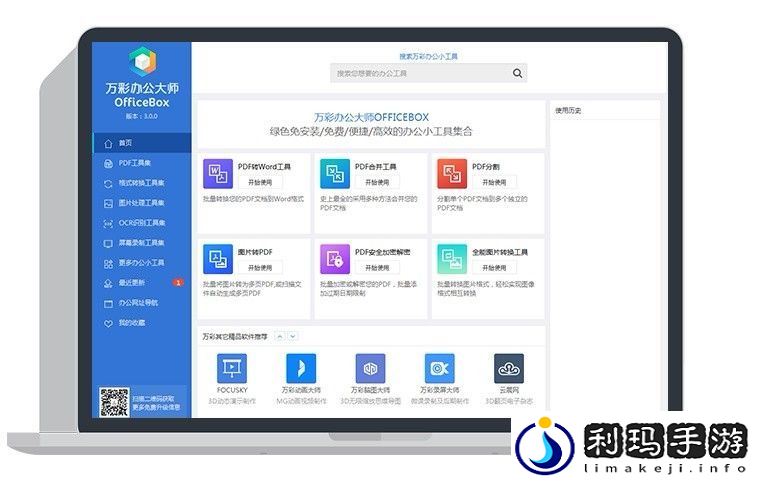Focus the office tool search field

pos(429,73)
